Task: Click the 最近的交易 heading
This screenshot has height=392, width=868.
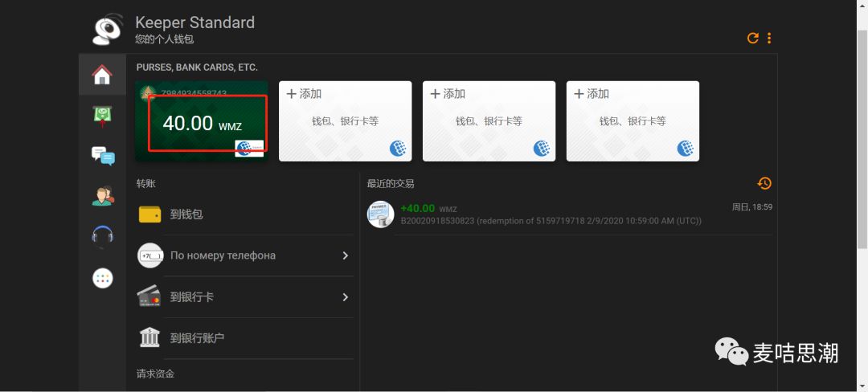Action: 391,184
